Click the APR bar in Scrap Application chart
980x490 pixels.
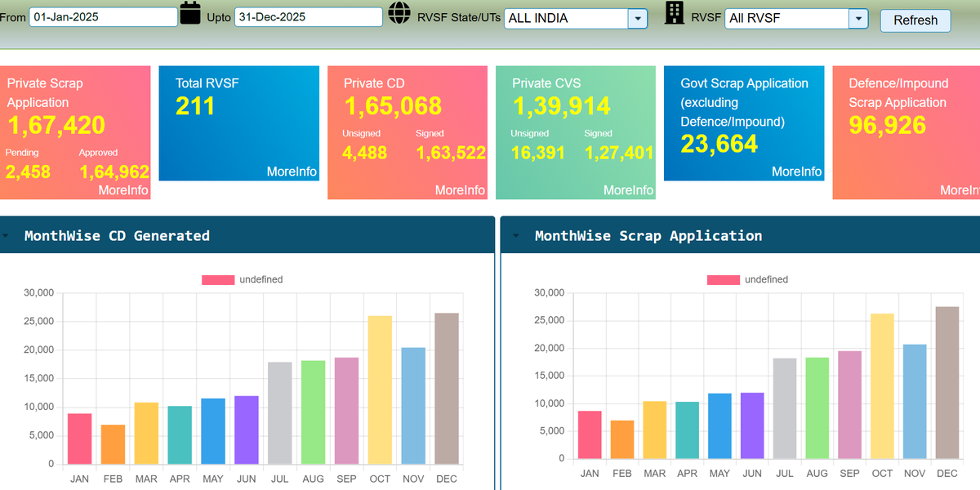point(687,430)
